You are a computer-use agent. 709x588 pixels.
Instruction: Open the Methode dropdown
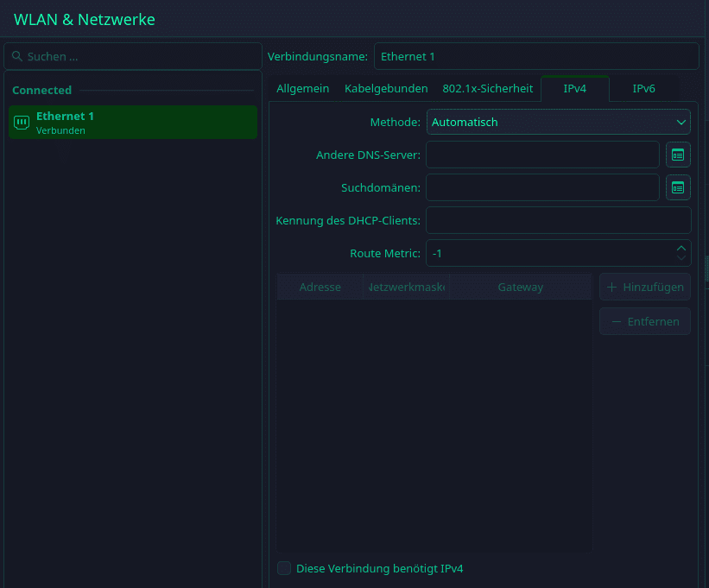[x=559, y=122]
